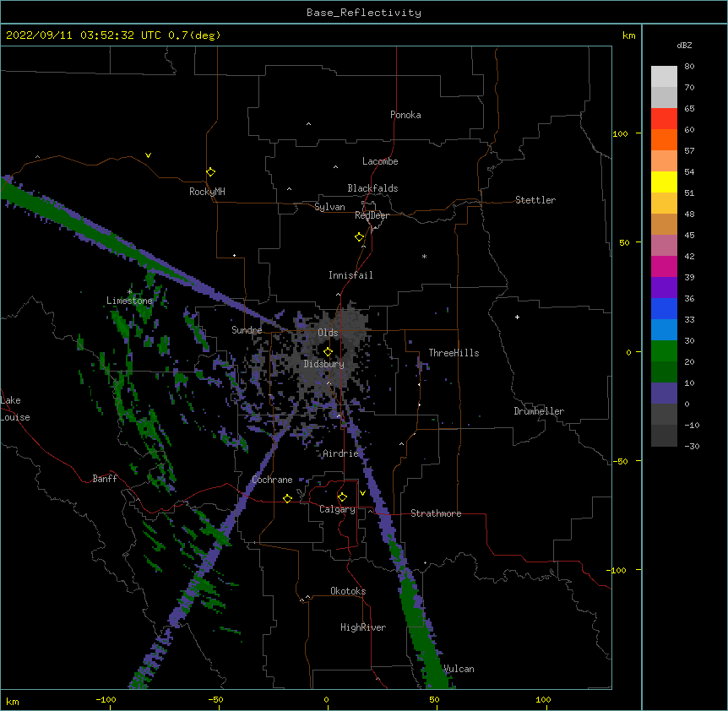
Task: Click the yellow V marker northwest of RockyMH
Action: tap(148, 155)
